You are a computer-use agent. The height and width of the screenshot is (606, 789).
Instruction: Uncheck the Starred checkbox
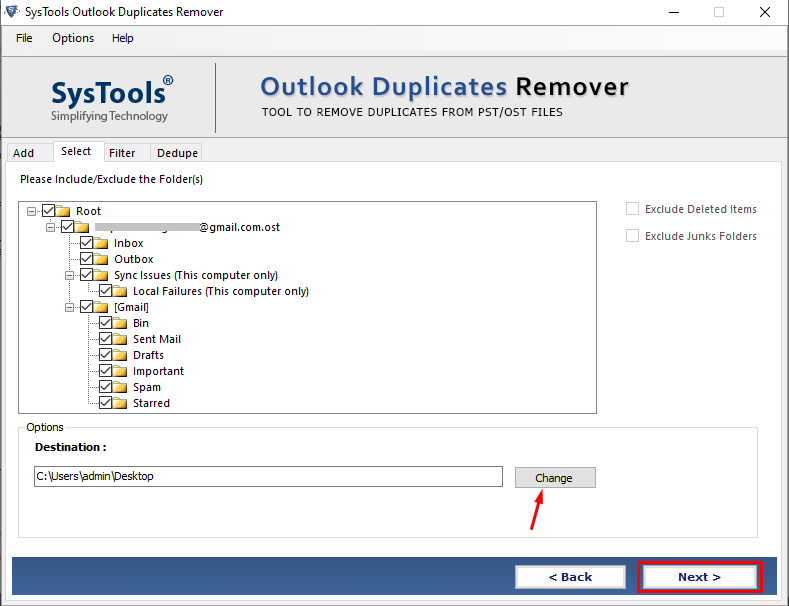point(106,403)
